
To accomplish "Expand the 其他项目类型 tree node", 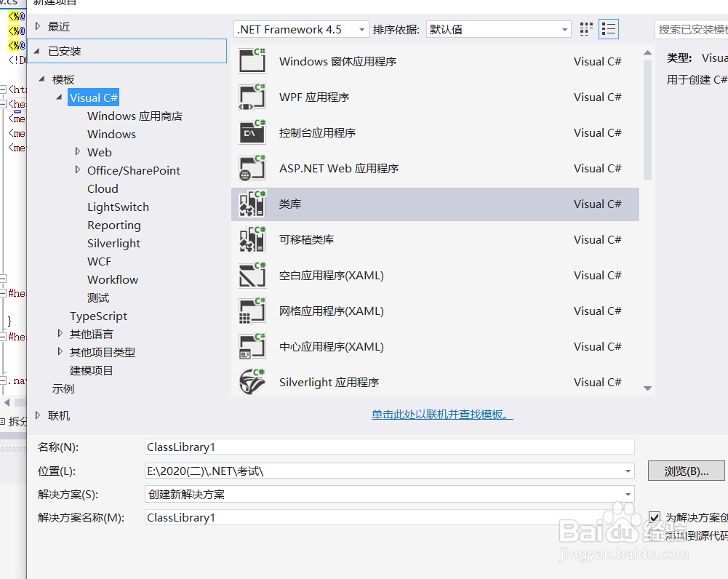I will tap(60, 351).
